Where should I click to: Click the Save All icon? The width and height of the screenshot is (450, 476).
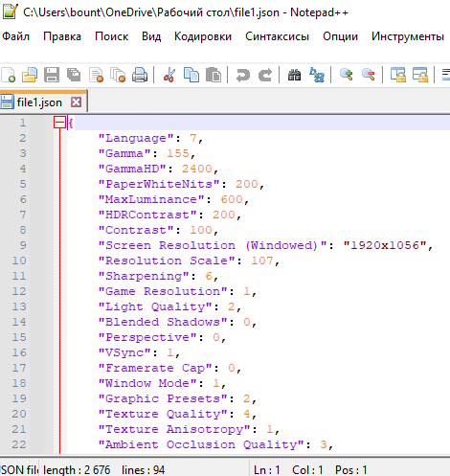tap(74, 75)
